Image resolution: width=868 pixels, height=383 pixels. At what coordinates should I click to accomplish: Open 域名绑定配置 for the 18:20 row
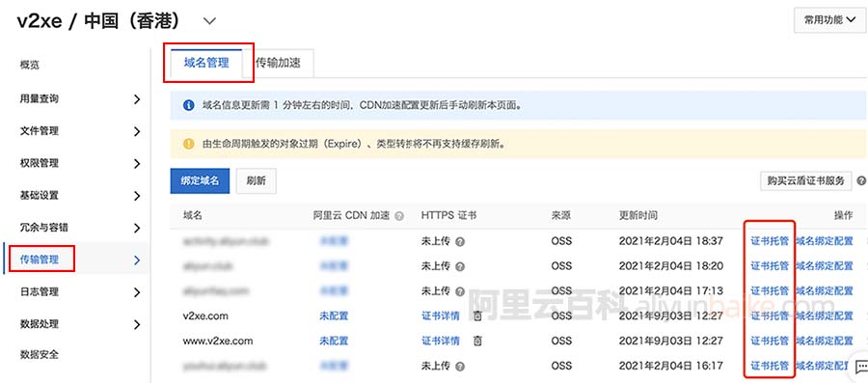[x=825, y=266]
